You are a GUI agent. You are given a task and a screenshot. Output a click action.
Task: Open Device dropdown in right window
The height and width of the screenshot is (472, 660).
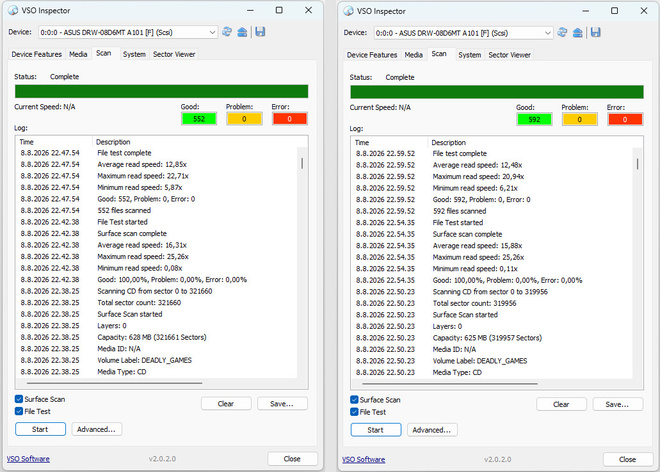click(463, 33)
